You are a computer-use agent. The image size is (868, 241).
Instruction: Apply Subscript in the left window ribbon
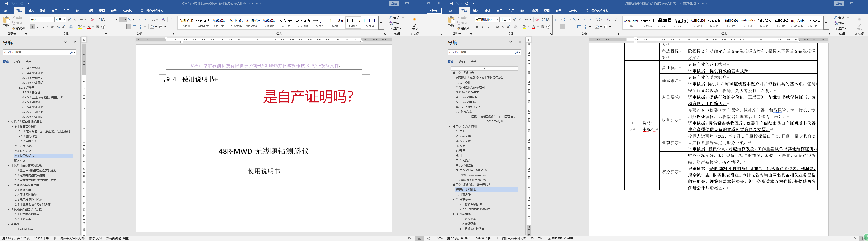(58, 27)
